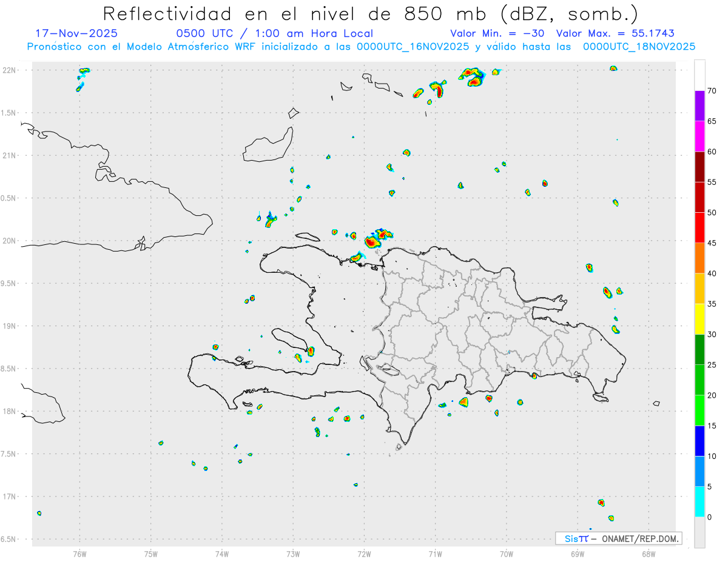
Task: Select the blue 10–15 dBZ colorbar segment
Action: point(699,441)
